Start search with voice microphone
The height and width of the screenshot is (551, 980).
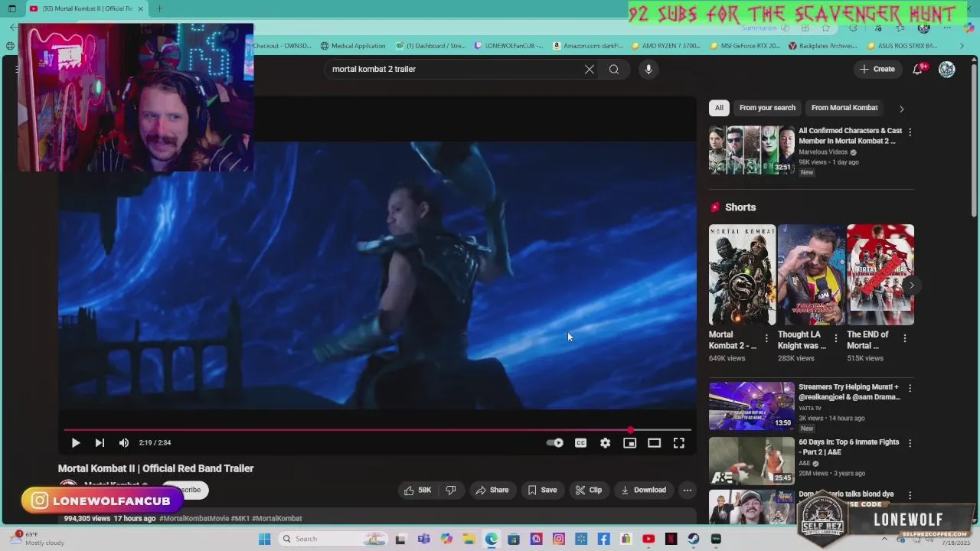[648, 69]
